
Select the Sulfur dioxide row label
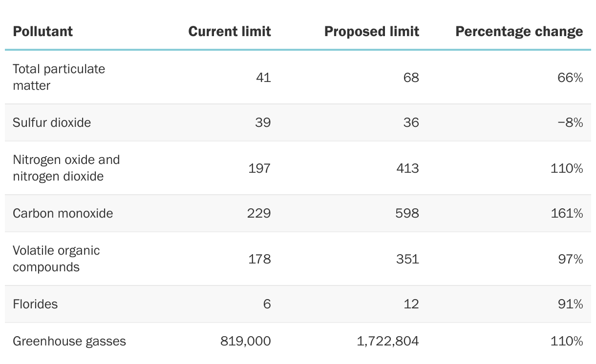[52, 122]
